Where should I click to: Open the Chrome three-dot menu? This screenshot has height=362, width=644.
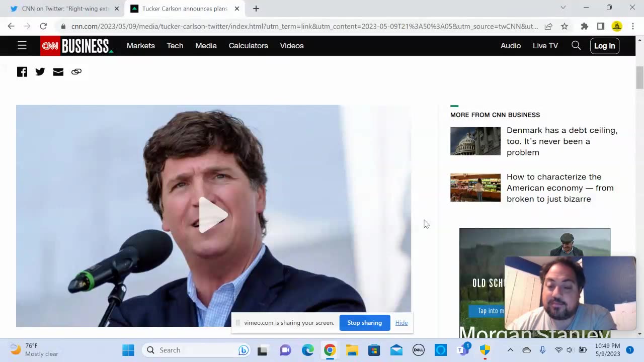[x=632, y=26]
